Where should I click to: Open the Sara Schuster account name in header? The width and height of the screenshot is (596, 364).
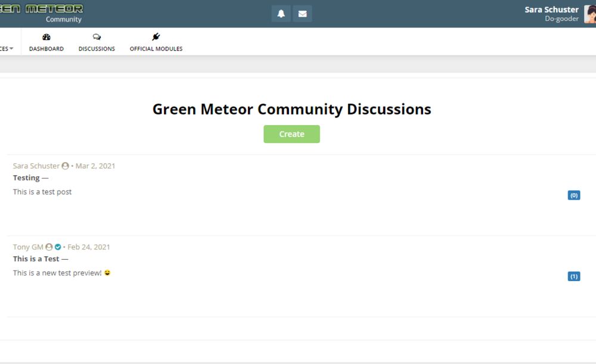pos(551,10)
